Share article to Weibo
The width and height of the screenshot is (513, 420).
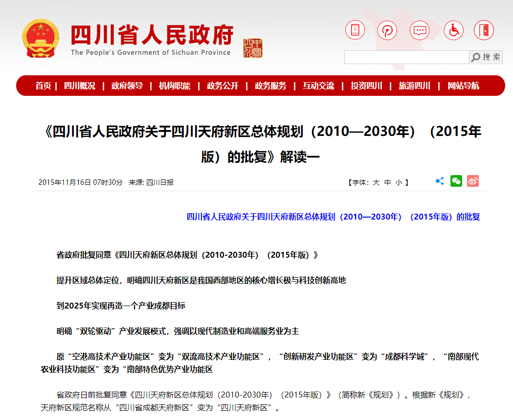(473, 181)
